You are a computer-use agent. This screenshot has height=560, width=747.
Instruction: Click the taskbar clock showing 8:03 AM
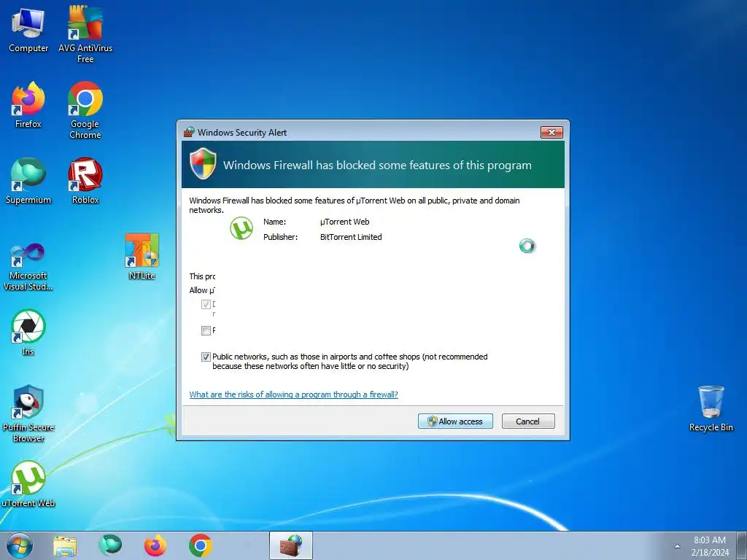710,546
